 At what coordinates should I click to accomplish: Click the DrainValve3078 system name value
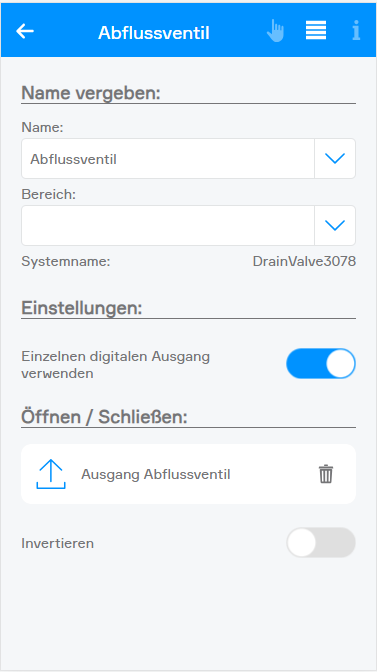pos(304,261)
